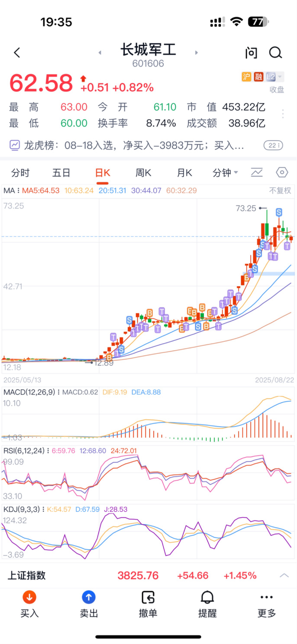Viewport: 297px width, 644px height.
Task: Tap the battery indicator in status bar
Action: point(258,22)
